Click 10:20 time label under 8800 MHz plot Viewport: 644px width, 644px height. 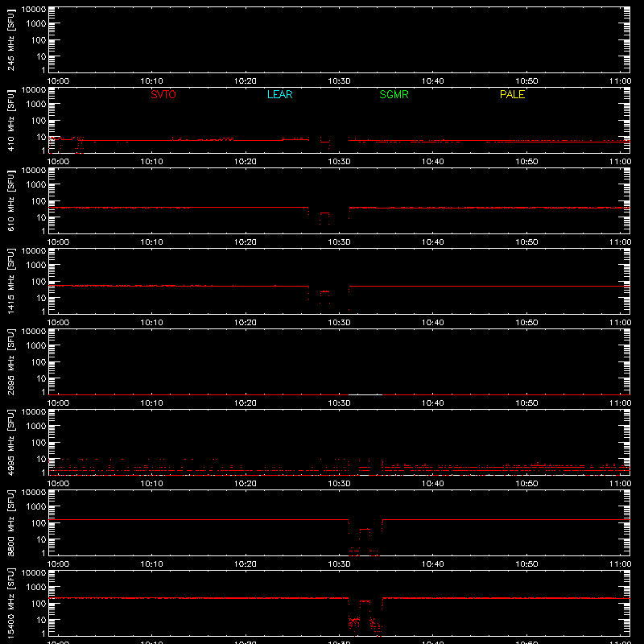coord(246,564)
